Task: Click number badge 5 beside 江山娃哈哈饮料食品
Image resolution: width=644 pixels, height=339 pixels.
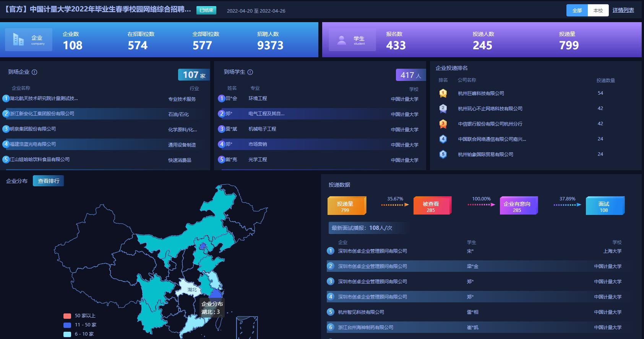Action: [x=6, y=160]
